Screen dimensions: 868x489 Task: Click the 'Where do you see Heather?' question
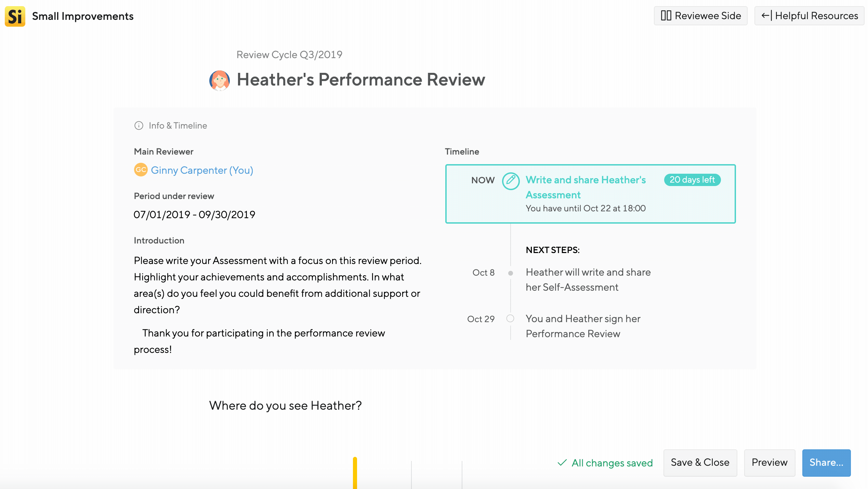point(285,406)
